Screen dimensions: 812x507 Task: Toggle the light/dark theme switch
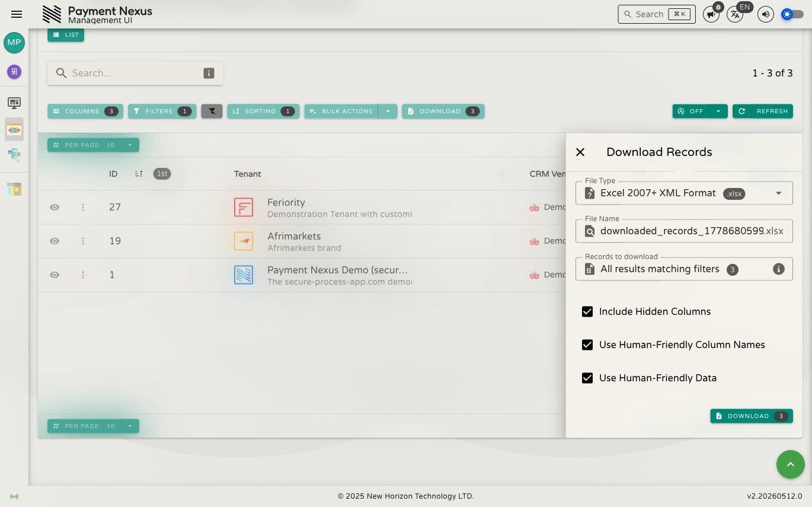coord(792,14)
